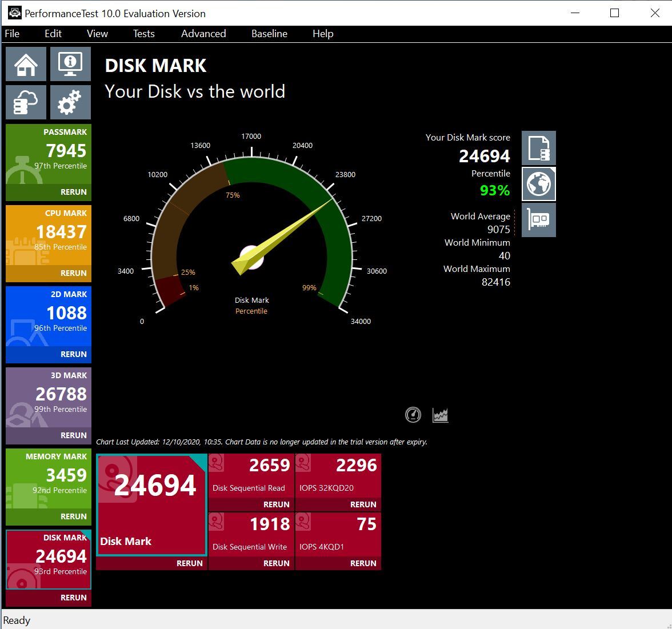This screenshot has width=672, height=629.
Task: Click the document results icon beside score
Action: click(539, 149)
